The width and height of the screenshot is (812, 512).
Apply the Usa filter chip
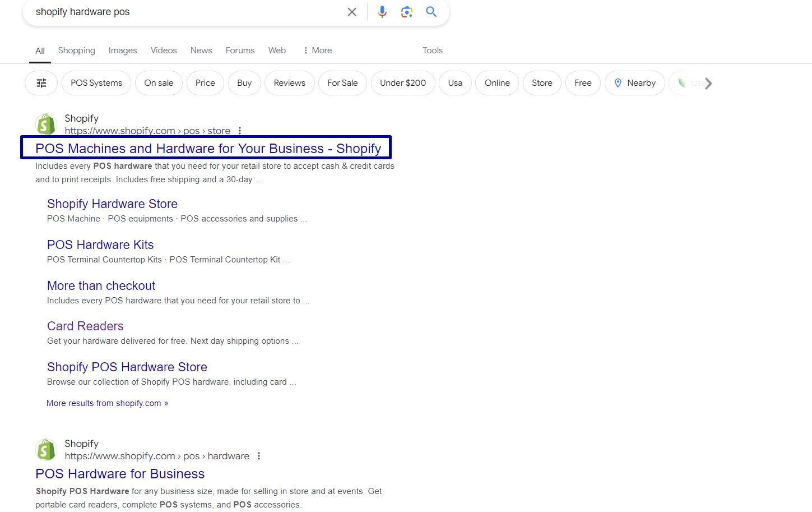click(x=455, y=83)
